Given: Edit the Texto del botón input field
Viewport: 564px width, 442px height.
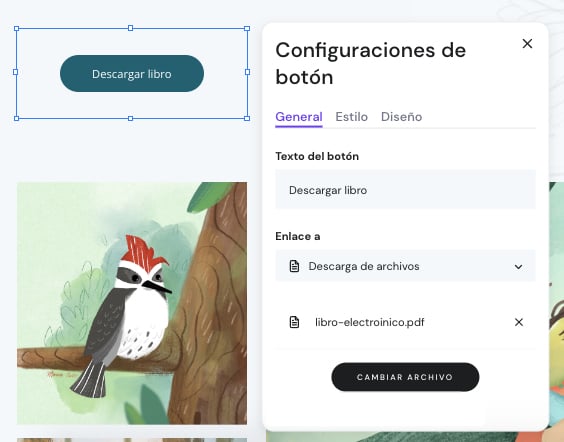Looking at the screenshot, I should pos(405,190).
